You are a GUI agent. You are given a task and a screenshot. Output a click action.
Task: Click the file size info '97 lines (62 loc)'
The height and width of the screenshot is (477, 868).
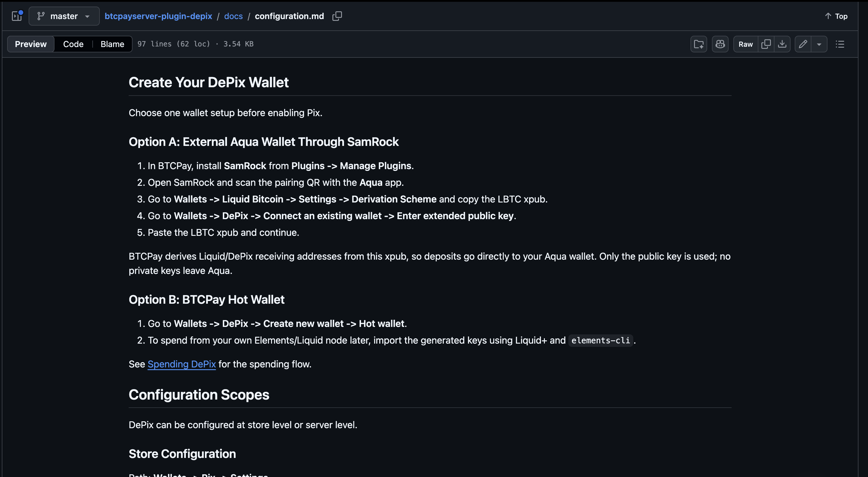pyautogui.click(x=174, y=44)
